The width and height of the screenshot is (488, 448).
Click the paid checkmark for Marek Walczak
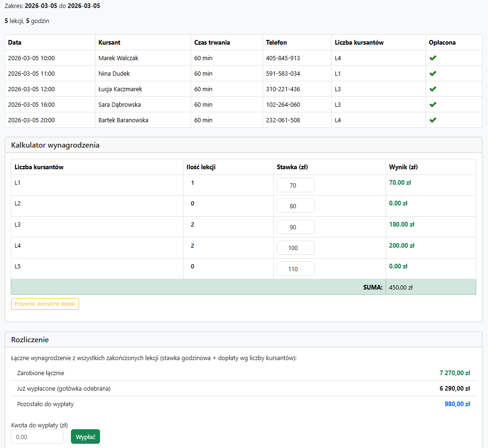click(433, 58)
